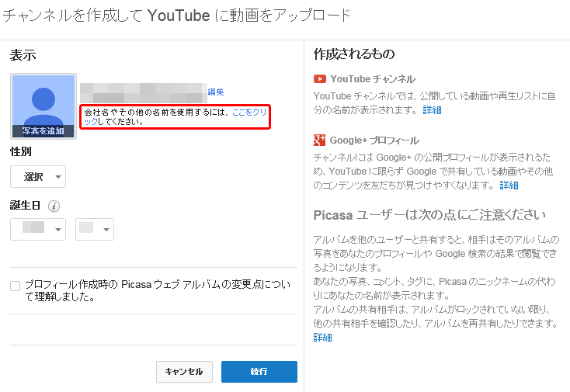Expand the first birthday dropdown
Viewport: 570px width, 392px height.
[38, 229]
